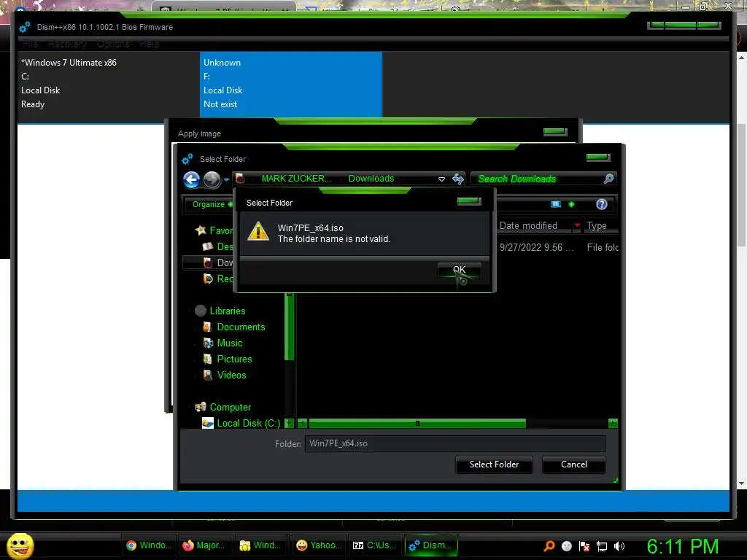Click the refresh icon beside address bar
747x560 pixels.
[458, 179]
